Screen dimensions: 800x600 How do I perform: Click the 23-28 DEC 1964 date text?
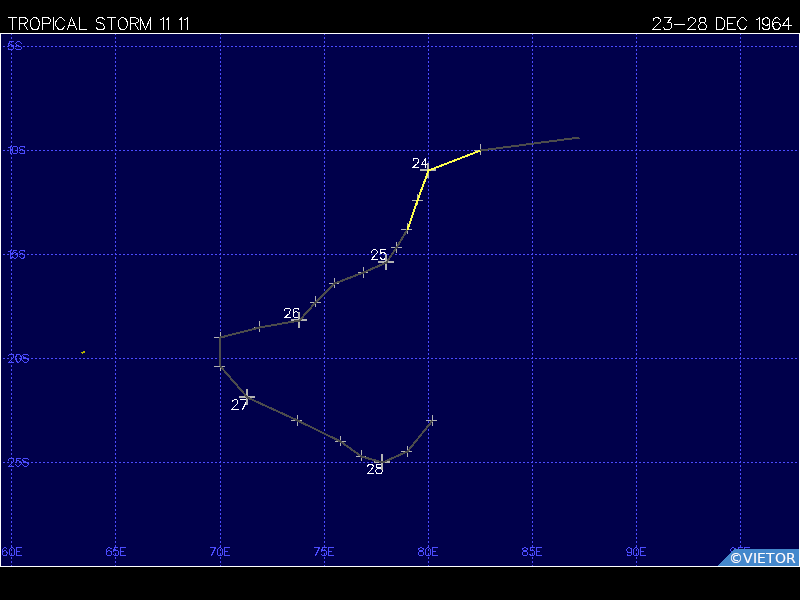(721, 24)
